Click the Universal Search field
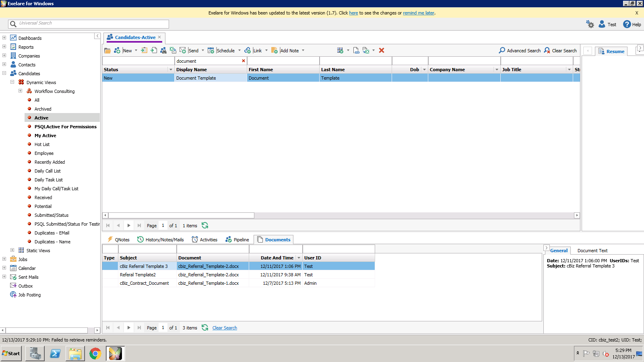Screen dimensions: 644x362 click(89, 24)
